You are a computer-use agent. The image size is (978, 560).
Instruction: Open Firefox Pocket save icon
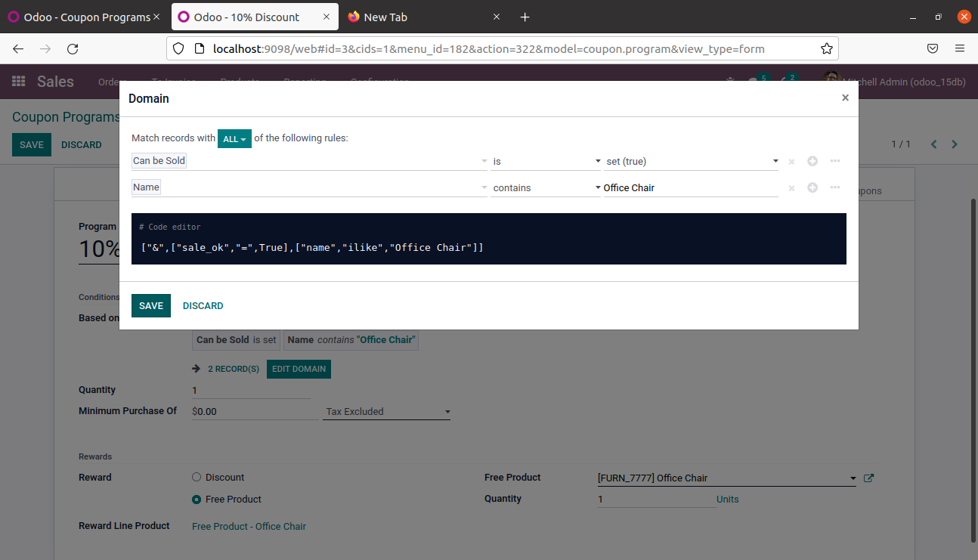933,48
